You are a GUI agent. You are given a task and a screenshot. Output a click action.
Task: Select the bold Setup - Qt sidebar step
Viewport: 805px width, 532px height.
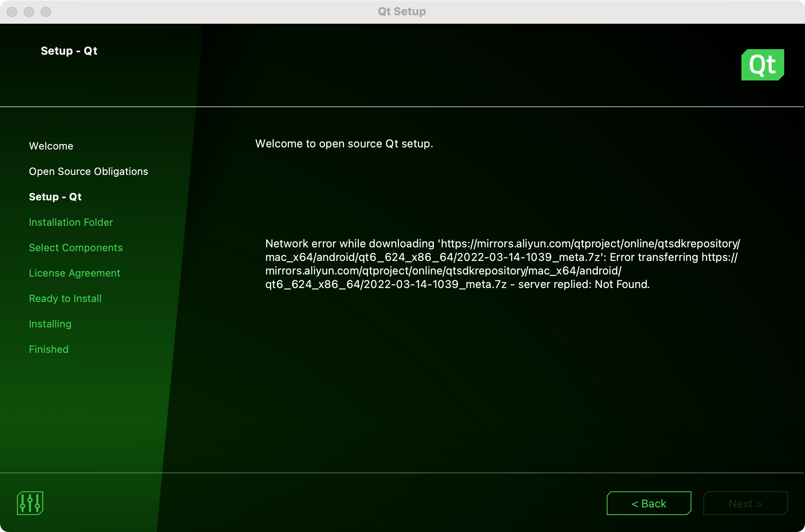[x=55, y=197]
